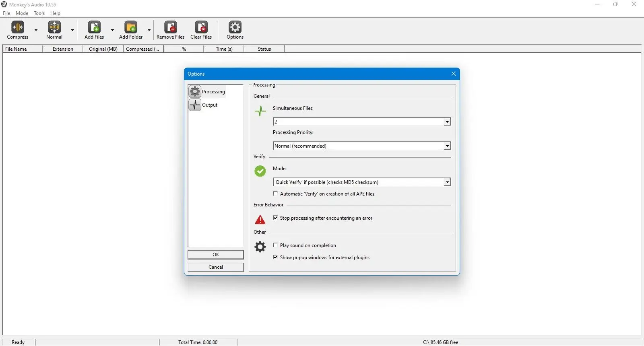
Task: Enable Play sound on completion
Action: click(275, 245)
